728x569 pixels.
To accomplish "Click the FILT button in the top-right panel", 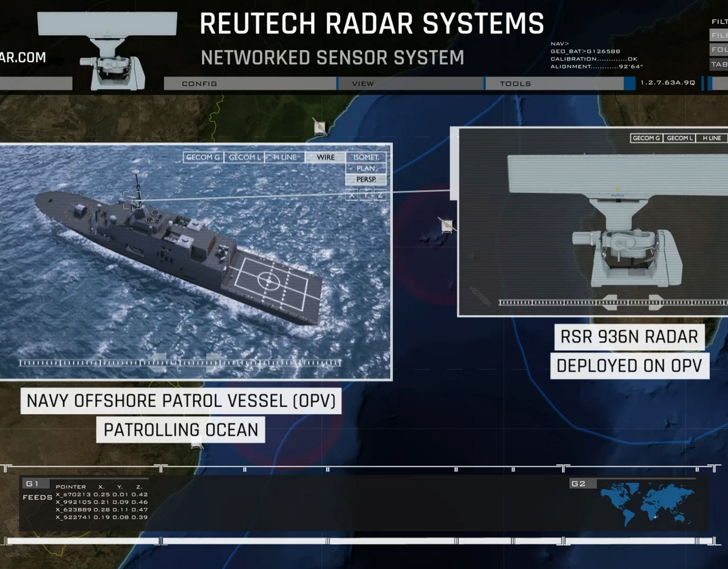I will (720, 22).
